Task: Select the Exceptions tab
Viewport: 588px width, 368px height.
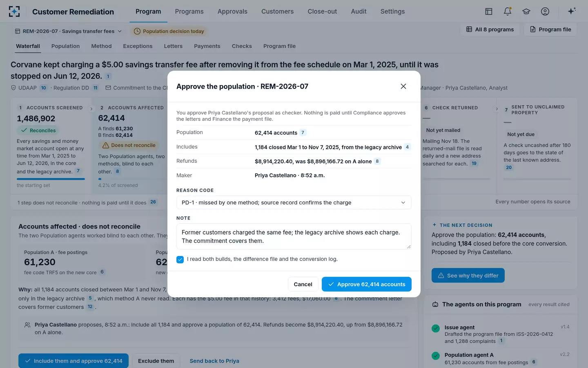Action: click(138, 46)
